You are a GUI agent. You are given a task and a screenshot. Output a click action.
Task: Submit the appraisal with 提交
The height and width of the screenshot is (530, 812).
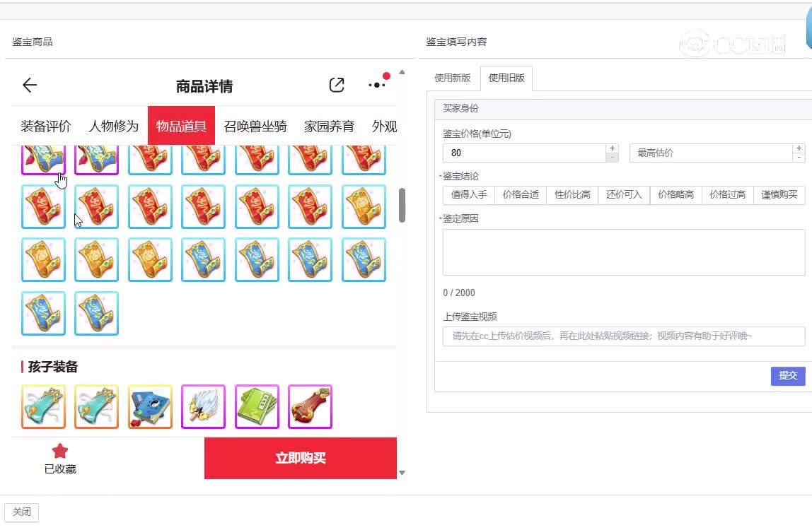coord(788,376)
